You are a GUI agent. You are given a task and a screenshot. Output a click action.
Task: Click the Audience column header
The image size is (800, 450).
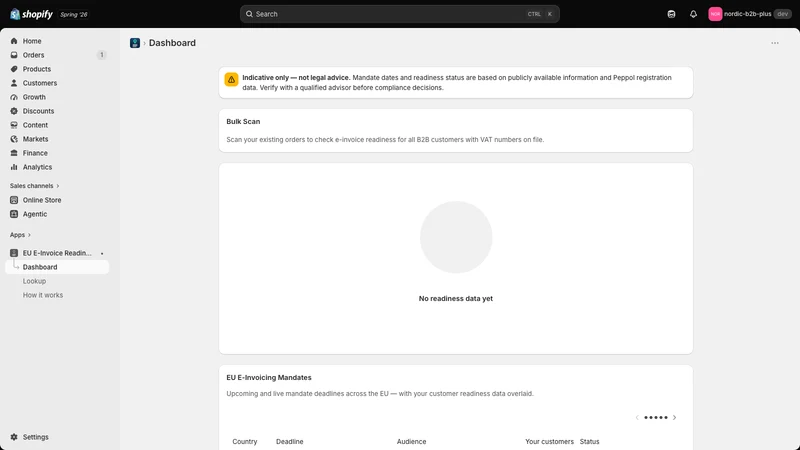(411, 441)
